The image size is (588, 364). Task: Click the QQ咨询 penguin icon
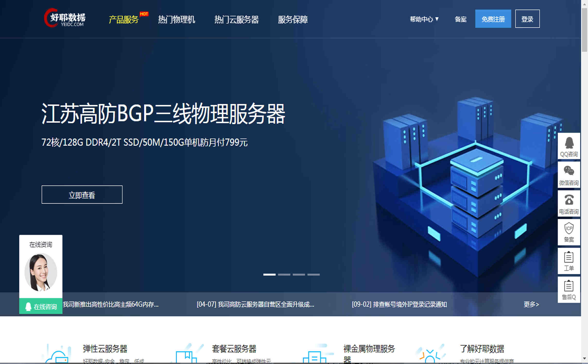point(569,143)
